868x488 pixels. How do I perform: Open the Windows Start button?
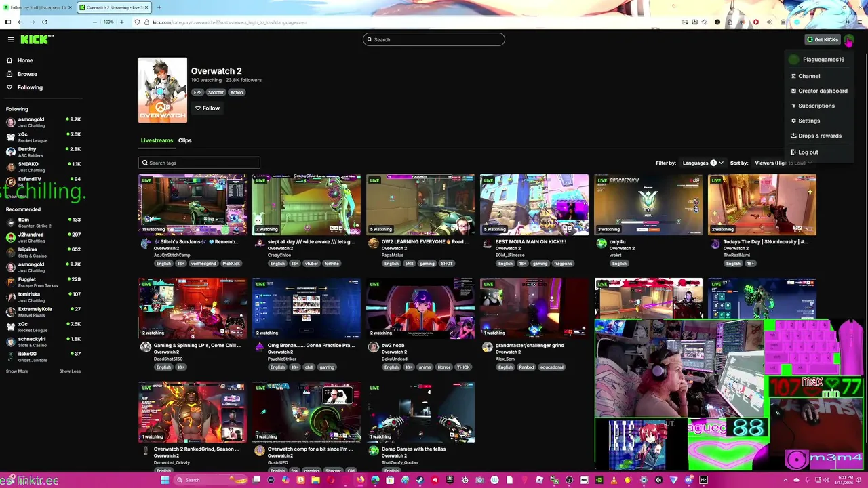point(164,480)
